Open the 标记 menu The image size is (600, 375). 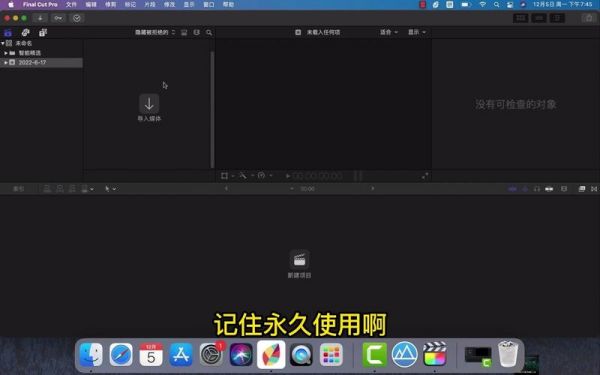tap(130, 5)
